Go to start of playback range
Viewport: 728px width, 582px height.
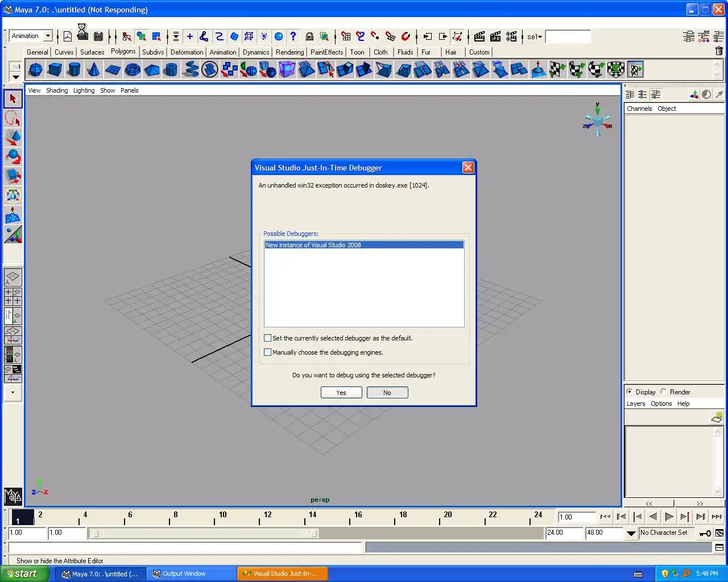click(x=606, y=517)
